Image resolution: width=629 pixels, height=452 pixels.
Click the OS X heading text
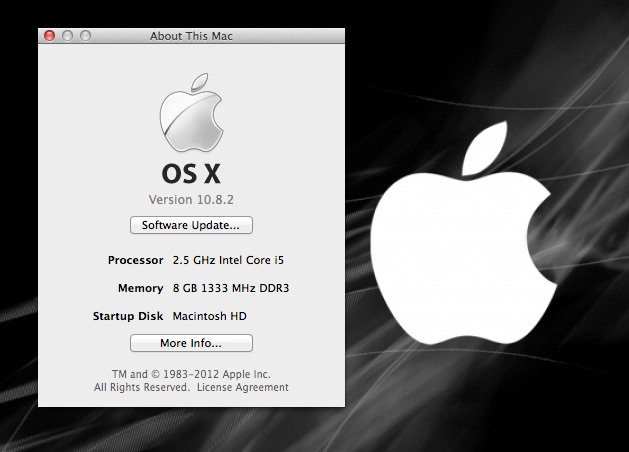point(191,174)
